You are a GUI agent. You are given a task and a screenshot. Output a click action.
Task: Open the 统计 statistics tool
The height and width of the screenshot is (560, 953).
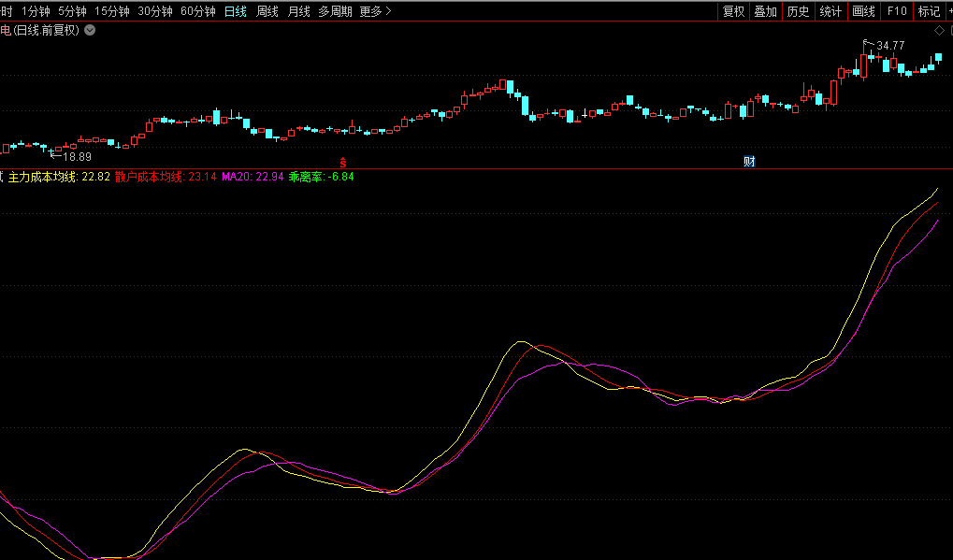coord(830,11)
